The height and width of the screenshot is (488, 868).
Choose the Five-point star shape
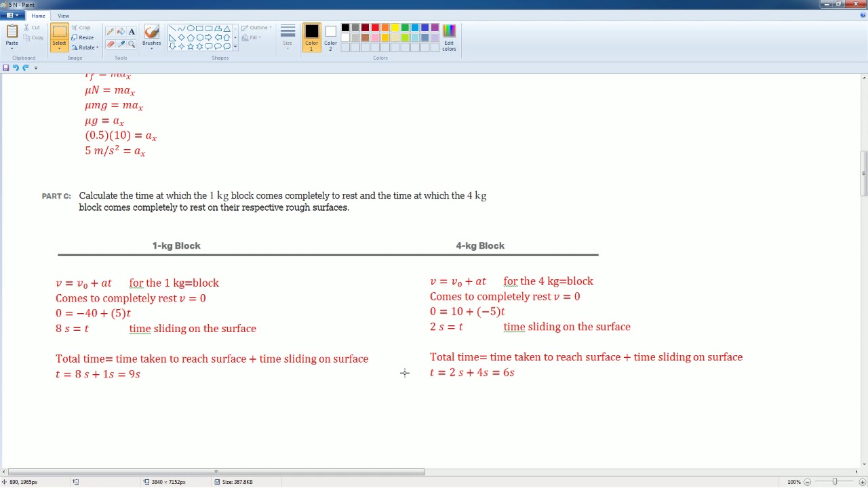pyautogui.click(x=191, y=46)
